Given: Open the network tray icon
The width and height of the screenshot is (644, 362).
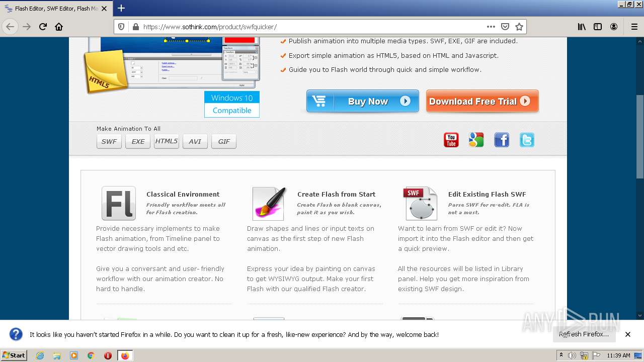Looking at the screenshot, I should click(x=584, y=355).
